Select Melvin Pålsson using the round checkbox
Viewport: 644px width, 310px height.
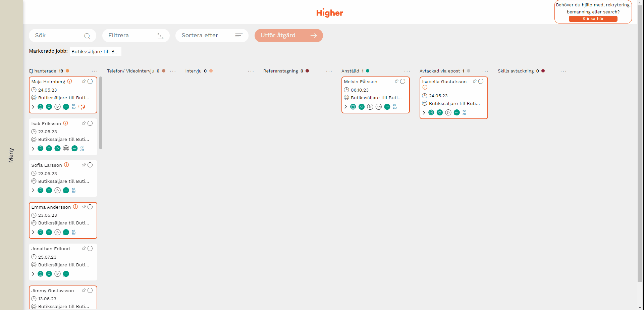(x=403, y=82)
